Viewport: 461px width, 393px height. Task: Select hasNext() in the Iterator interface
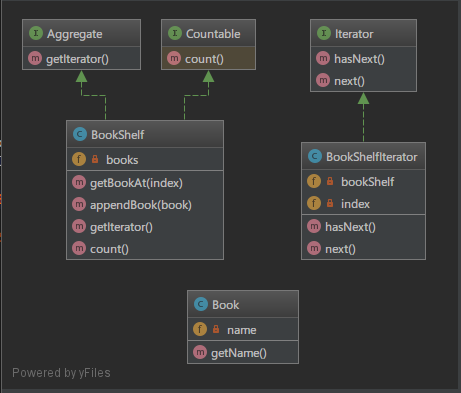point(363,59)
